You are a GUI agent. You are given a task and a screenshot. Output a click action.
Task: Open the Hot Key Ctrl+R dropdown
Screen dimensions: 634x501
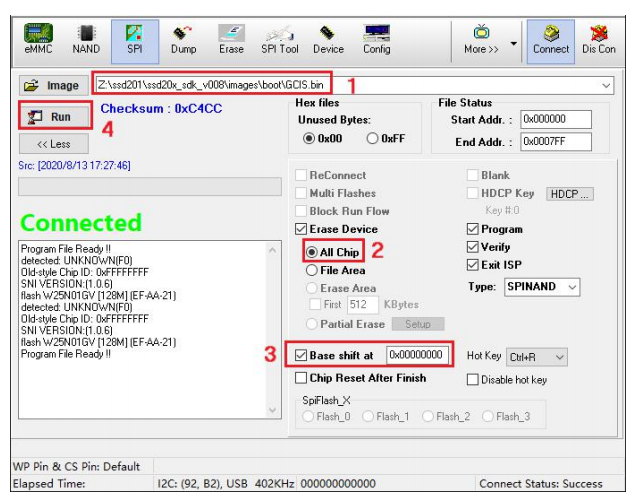pyautogui.click(x=536, y=357)
